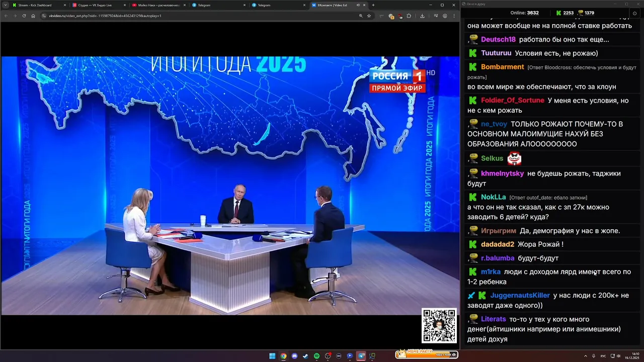
Task: Open Steam from the taskbar
Action: pyautogui.click(x=305, y=356)
